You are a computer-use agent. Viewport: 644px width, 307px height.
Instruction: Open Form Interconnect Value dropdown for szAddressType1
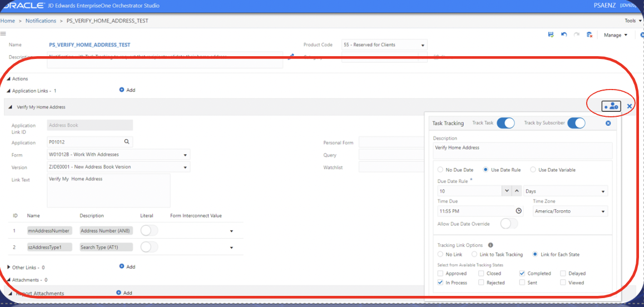coord(232,248)
